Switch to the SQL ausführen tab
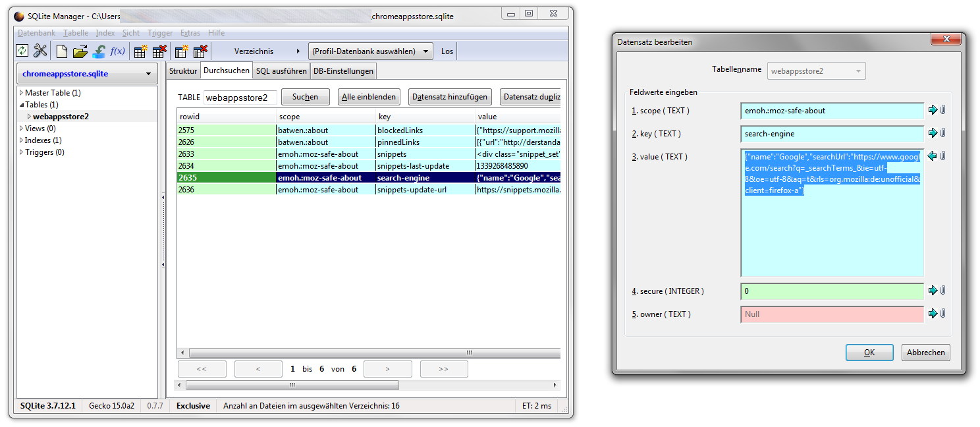 pos(281,71)
